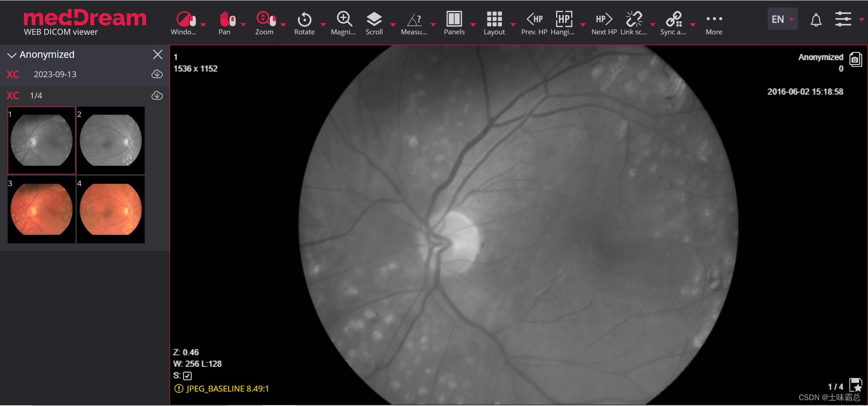This screenshot has width=868, height=406.
Task: Open the Scroll tool dropdown arrow
Action: coord(393,25)
